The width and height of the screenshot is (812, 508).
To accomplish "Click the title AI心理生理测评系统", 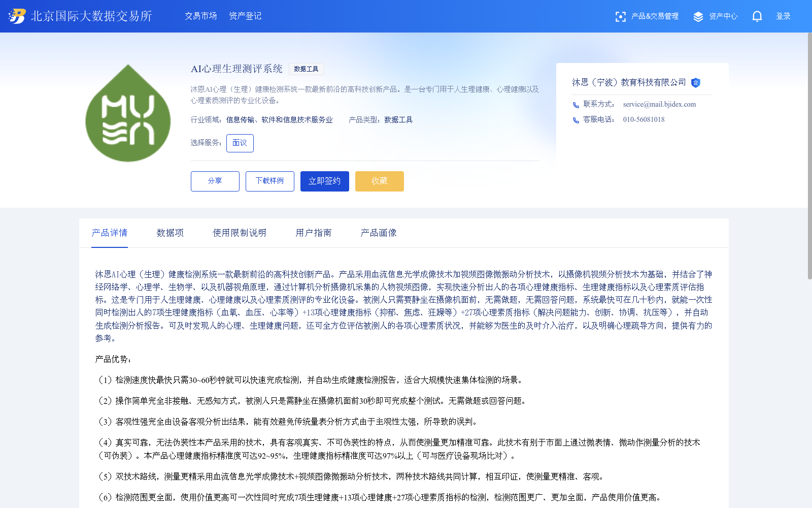I will tap(236, 69).
